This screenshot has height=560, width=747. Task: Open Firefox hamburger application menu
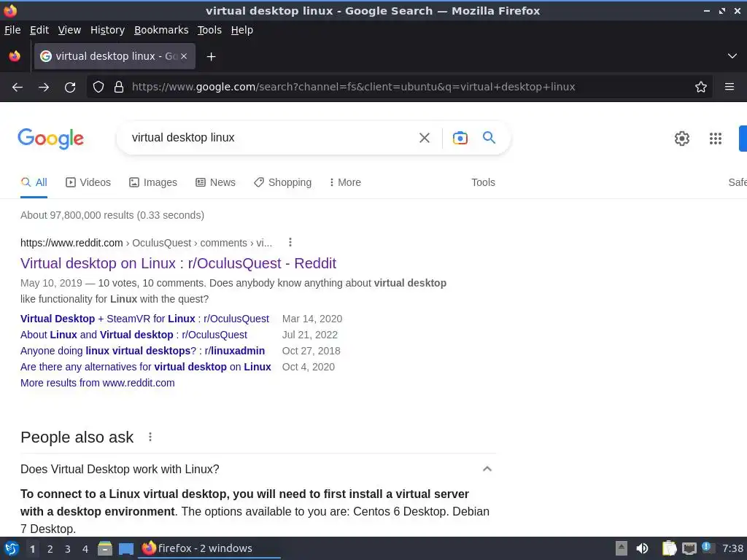729,87
